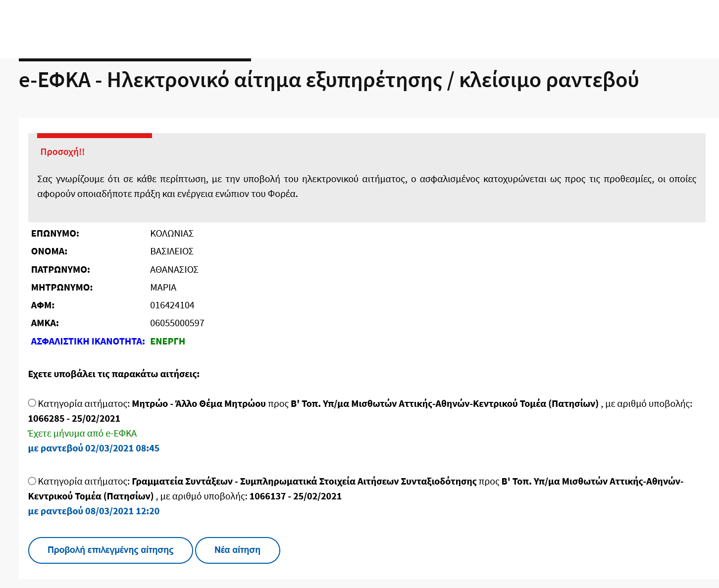
Task: Click the green 'ΕΝΕΡΓΗ' status text
Action: [x=167, y=341]
